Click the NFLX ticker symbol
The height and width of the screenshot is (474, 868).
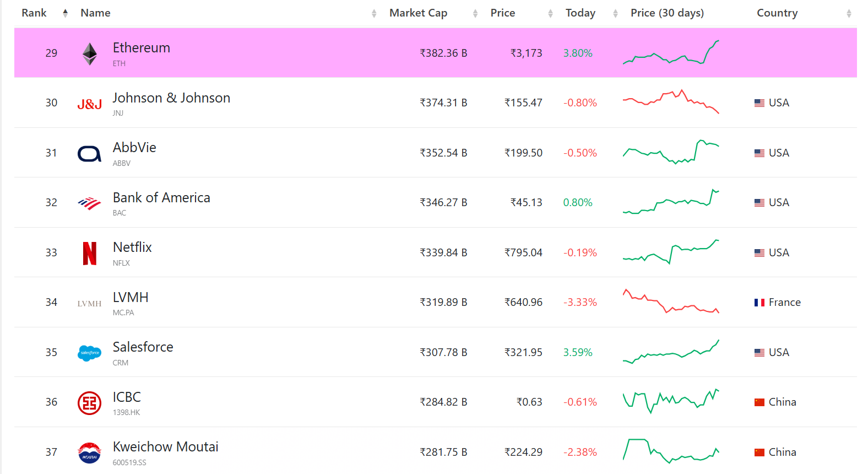click(x=121, y=263)
